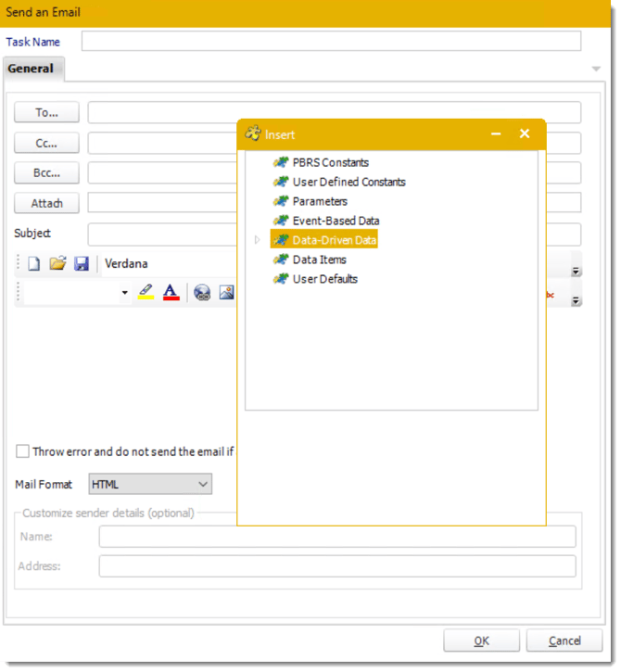Click the yellow highlight color tool
The height and width of the screenshot is (672, 621).
coord(146,292)
